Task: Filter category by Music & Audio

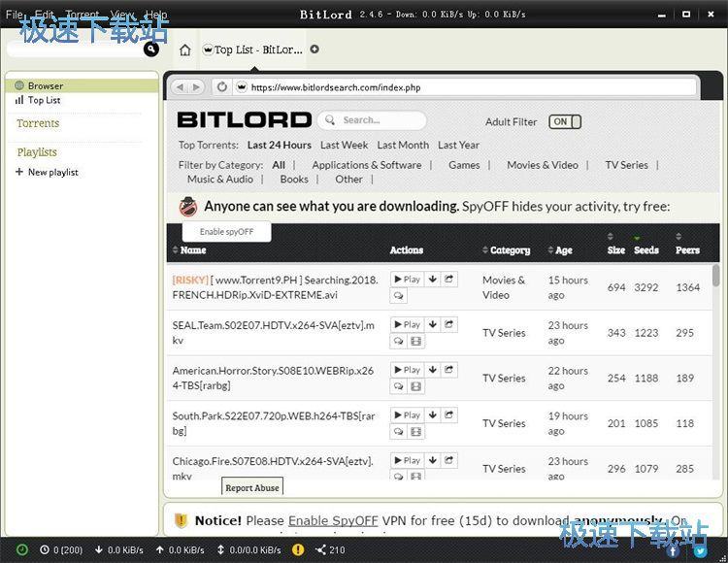Action: pyautogui.click(x=220, y=180)
